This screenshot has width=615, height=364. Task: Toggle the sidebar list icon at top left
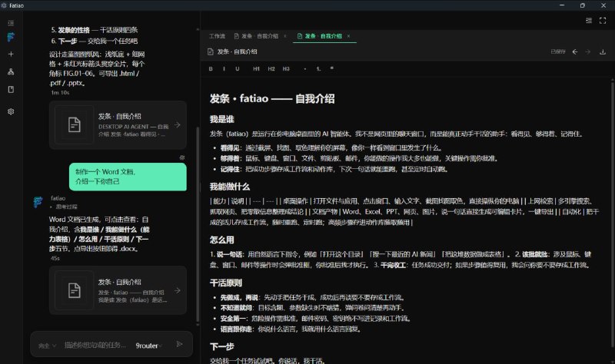11,23
